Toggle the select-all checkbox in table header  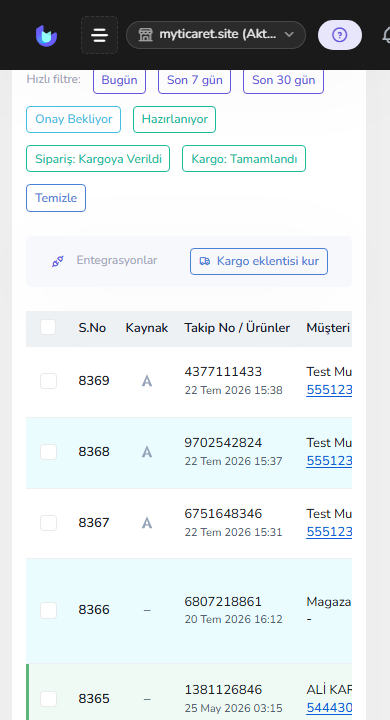(48, 327)
